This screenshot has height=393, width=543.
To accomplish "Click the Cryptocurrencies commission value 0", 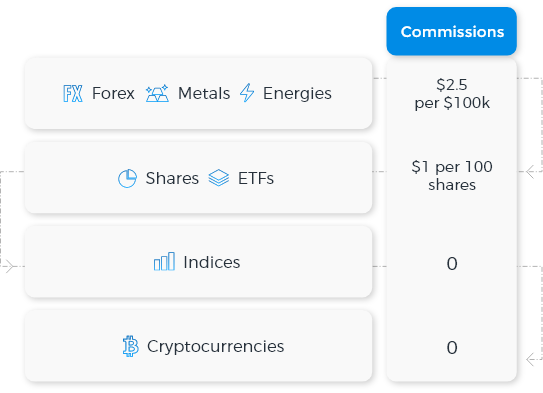I will point(452,348).
